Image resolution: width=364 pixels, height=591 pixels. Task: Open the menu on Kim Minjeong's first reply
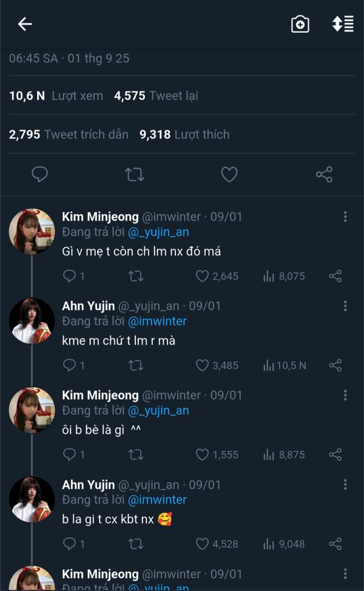pyautogui.click(x=345, y=217)
